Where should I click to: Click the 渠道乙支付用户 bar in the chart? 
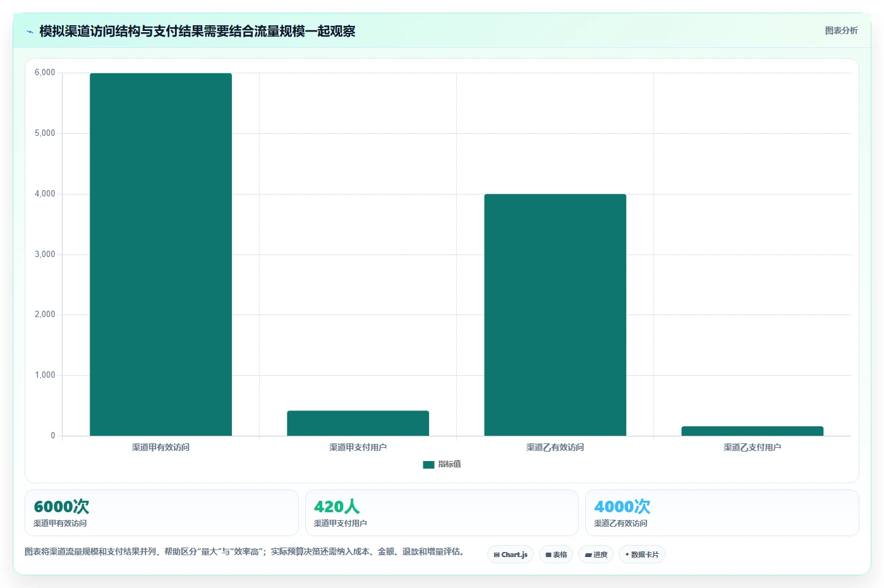pyautogui.click(x=752, y=431)
